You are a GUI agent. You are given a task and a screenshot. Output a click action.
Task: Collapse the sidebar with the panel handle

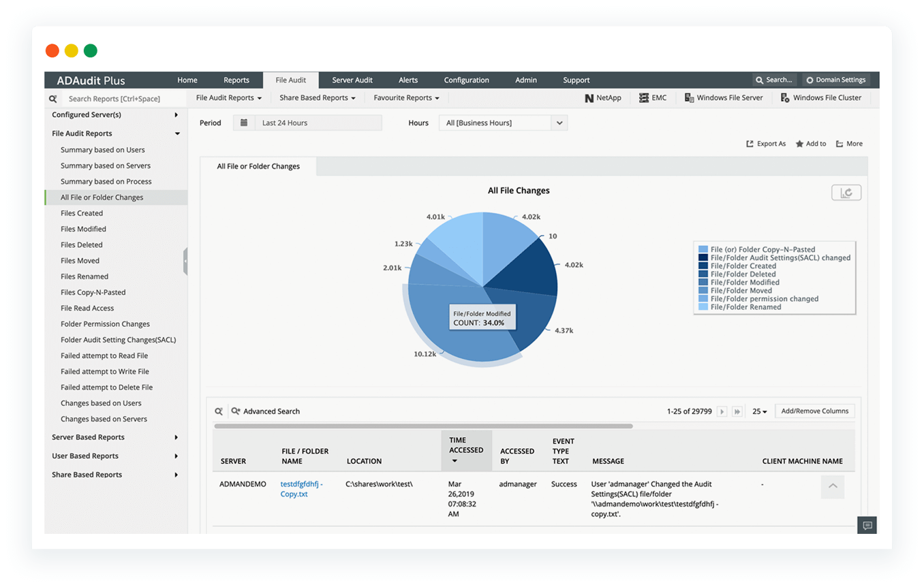[185, 261]
